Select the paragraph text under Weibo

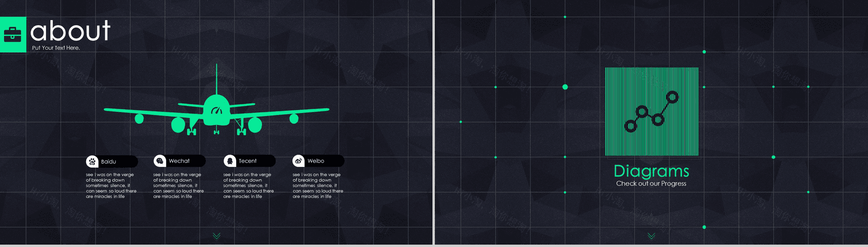pyautogui.click(x=318, y=186)
